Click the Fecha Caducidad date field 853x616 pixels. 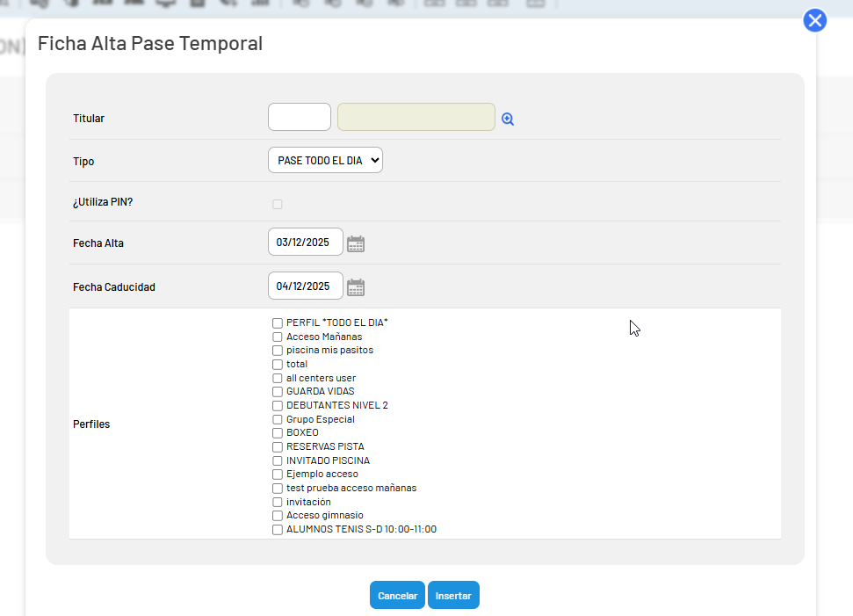[x=305, y=286]
